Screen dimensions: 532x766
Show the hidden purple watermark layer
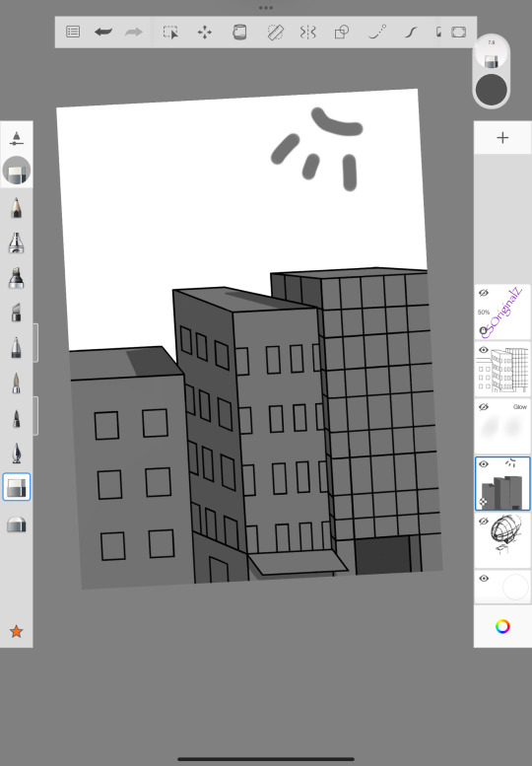point(484,293)
